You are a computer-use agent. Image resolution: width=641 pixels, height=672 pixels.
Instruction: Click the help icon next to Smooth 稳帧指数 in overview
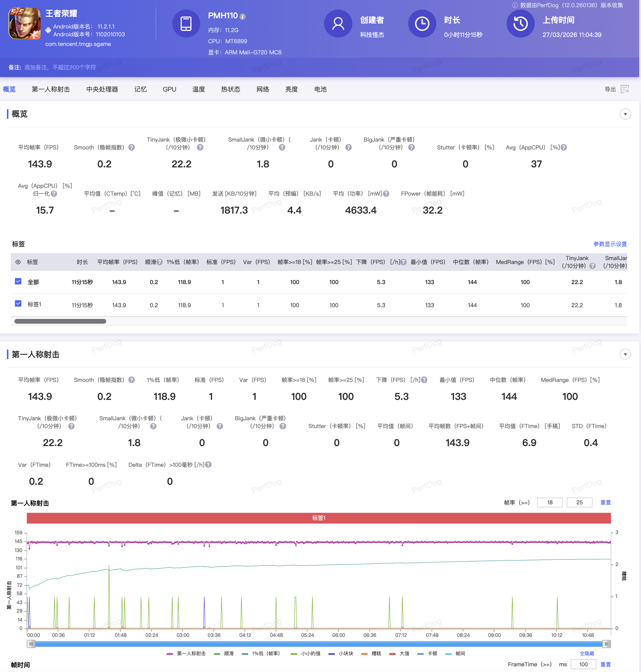[x=131, y=147]
